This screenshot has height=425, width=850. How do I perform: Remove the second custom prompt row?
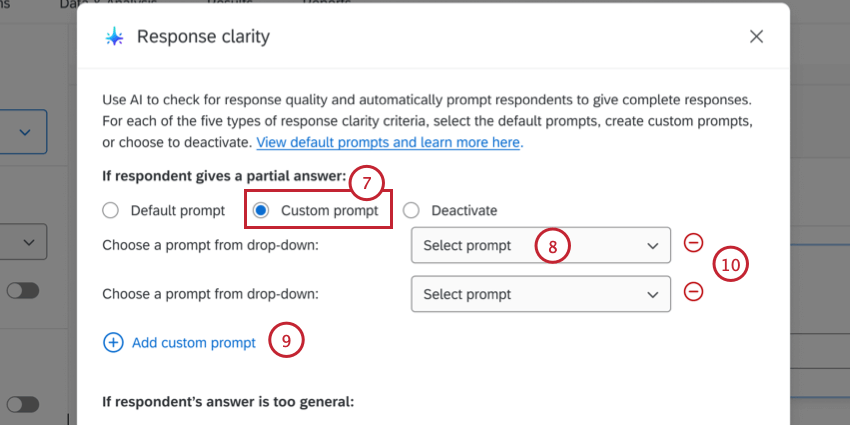[x=692, y=292]
